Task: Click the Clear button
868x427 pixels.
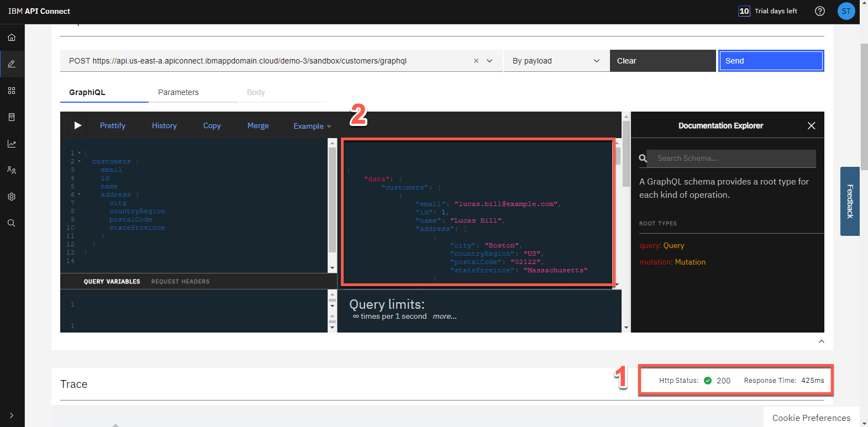Action: (662, 61)
